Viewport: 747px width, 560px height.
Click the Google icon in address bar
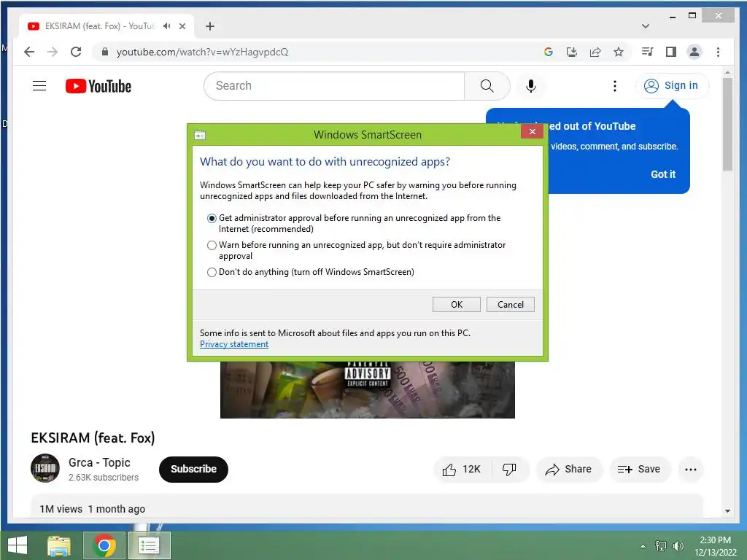pos(549,52)
